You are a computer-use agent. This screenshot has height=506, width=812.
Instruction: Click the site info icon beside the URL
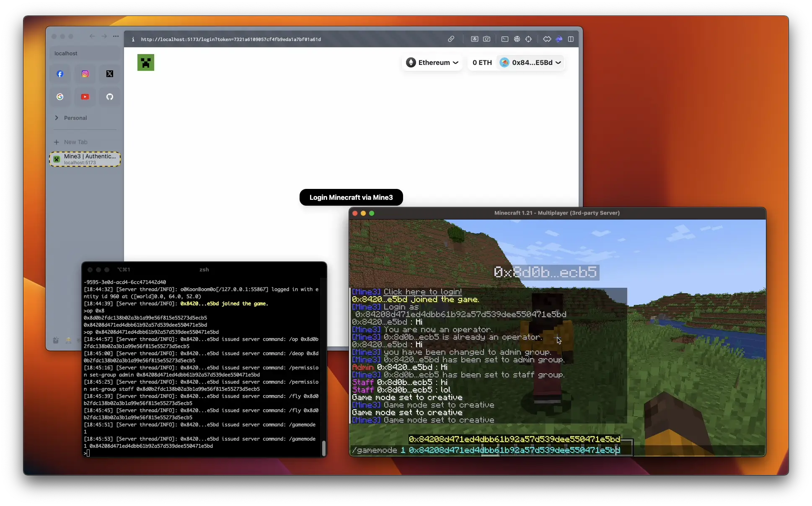133,39
